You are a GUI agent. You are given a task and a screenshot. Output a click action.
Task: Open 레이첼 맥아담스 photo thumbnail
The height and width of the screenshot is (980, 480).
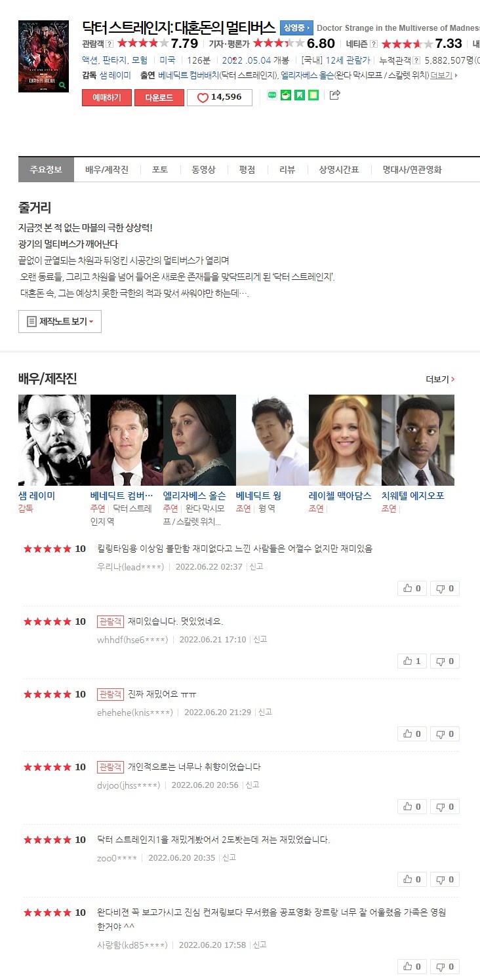(x=345, y=440)
